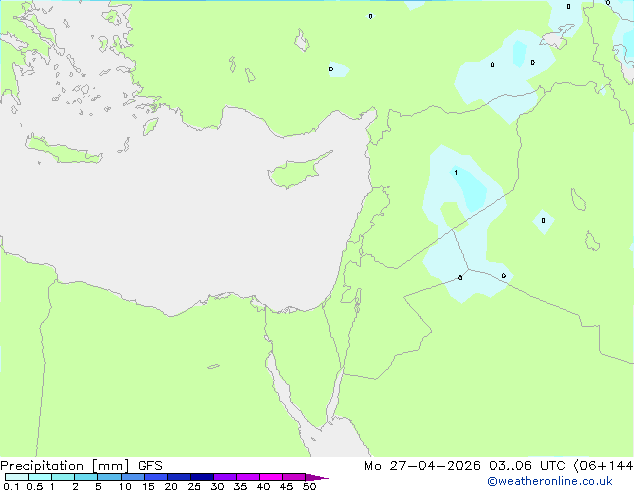Click the '10' legend scale value
634x490 pixels.
[125, 486]
